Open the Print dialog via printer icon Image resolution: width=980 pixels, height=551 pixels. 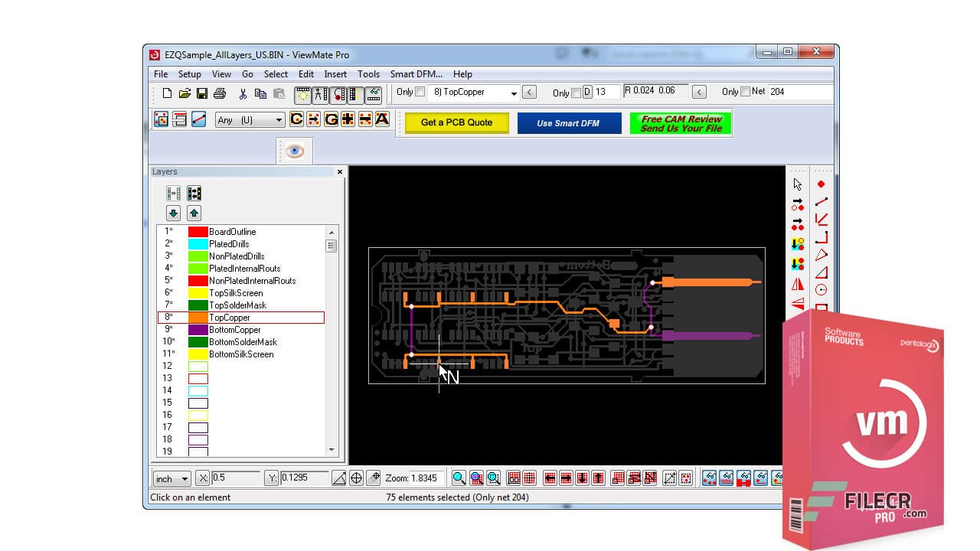219,93
